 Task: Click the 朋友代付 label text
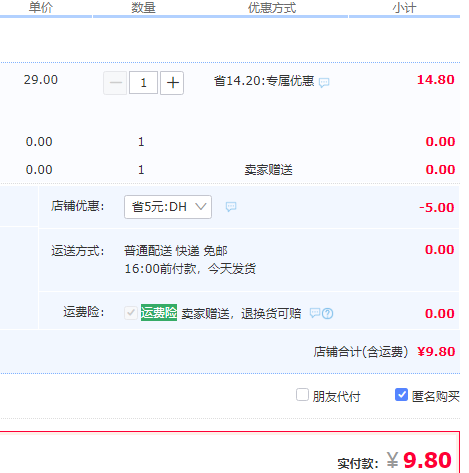[336, 396]
